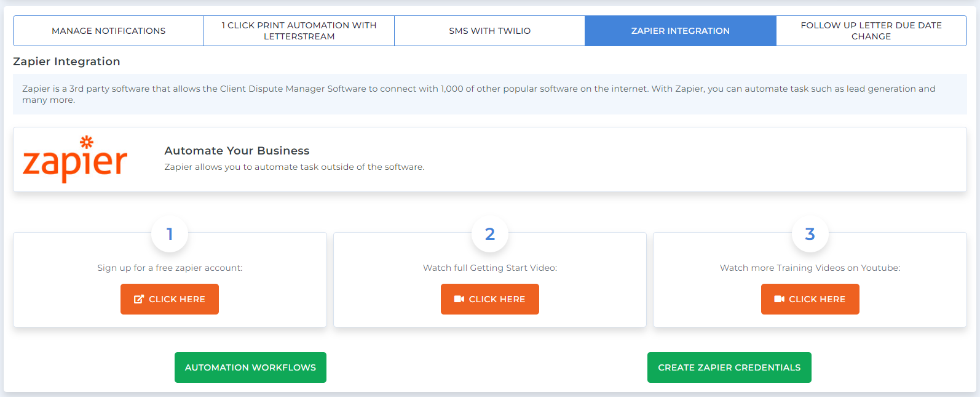Screen dimensions: 980x397
Task: Open Automation Workflows
Action: point(250,367)
